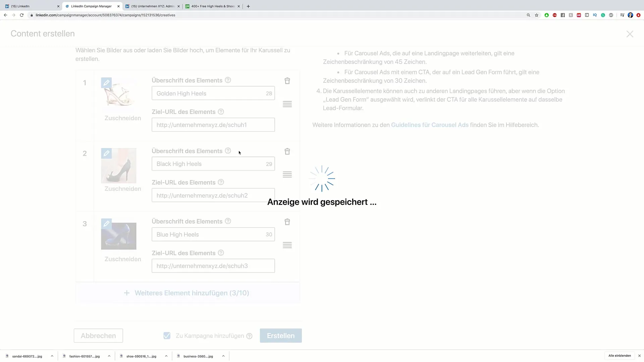The image size is (644, 362).
Task: Select the blue heels thumbnail
Action: click(x=119, y=236)
